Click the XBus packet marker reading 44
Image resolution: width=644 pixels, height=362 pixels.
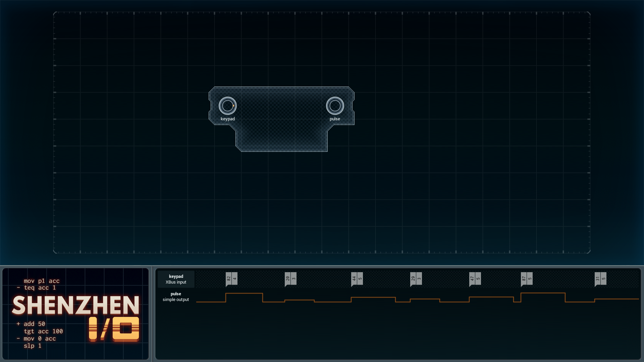(x=354, y=279)
